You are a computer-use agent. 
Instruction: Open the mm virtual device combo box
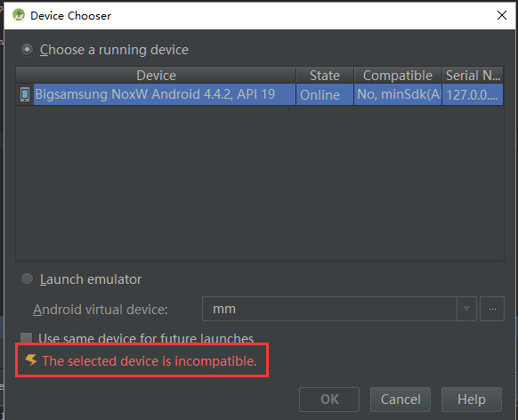[x=339, y=309]
